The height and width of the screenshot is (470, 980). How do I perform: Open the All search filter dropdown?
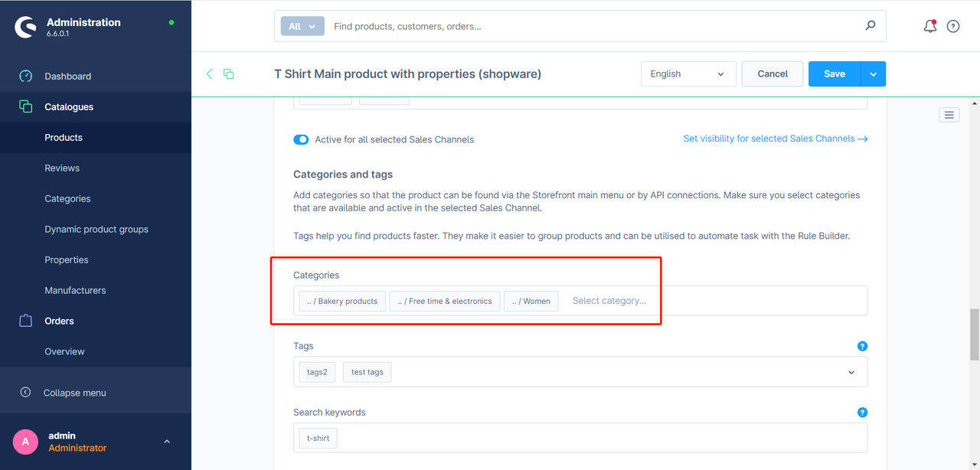(x=302, y=26)
